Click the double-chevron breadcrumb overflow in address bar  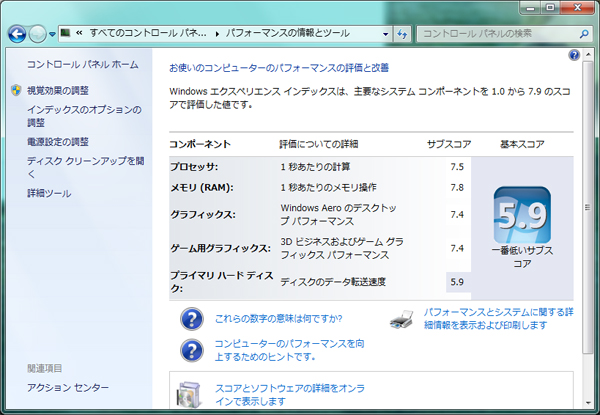[x=79, y=33]
